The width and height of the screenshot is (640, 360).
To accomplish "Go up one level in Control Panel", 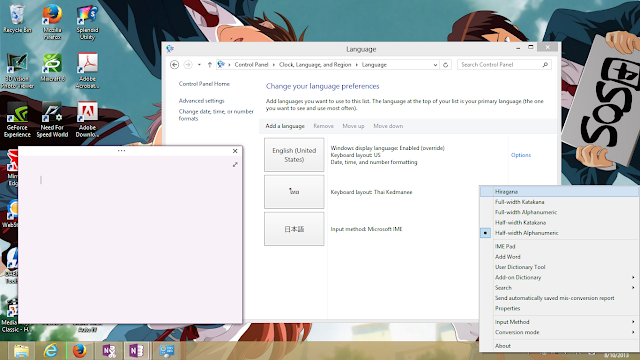I will pyautogui.click(x=210, y=64).
